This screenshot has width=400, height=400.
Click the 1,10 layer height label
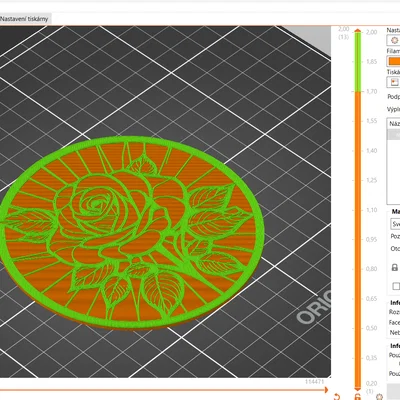click(x=371, y=210)
